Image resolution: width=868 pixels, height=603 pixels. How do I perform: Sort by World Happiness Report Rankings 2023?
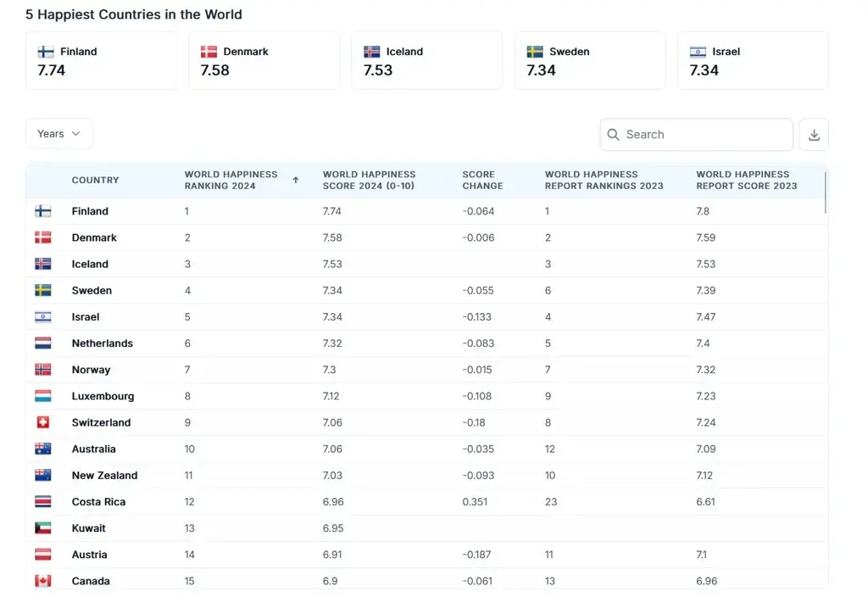click(604, 180)
